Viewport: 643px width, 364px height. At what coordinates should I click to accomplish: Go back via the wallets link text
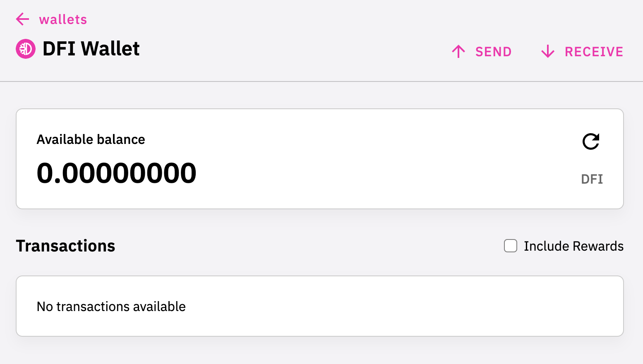63,19
